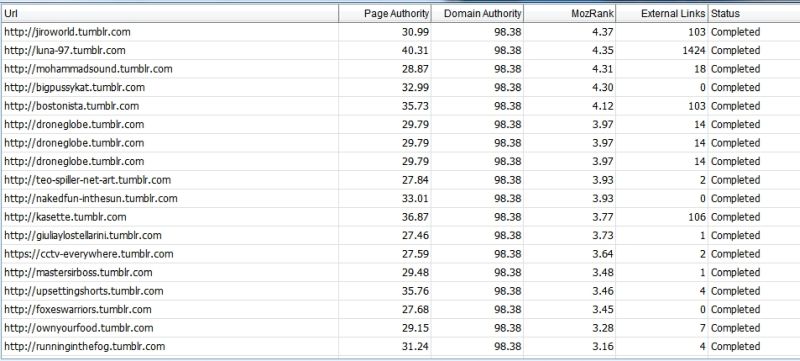Viewport: 800px width, 361px height.
Task: Select teo-spiller-net-art.tumblr.com row
Action: pos(400,180)
